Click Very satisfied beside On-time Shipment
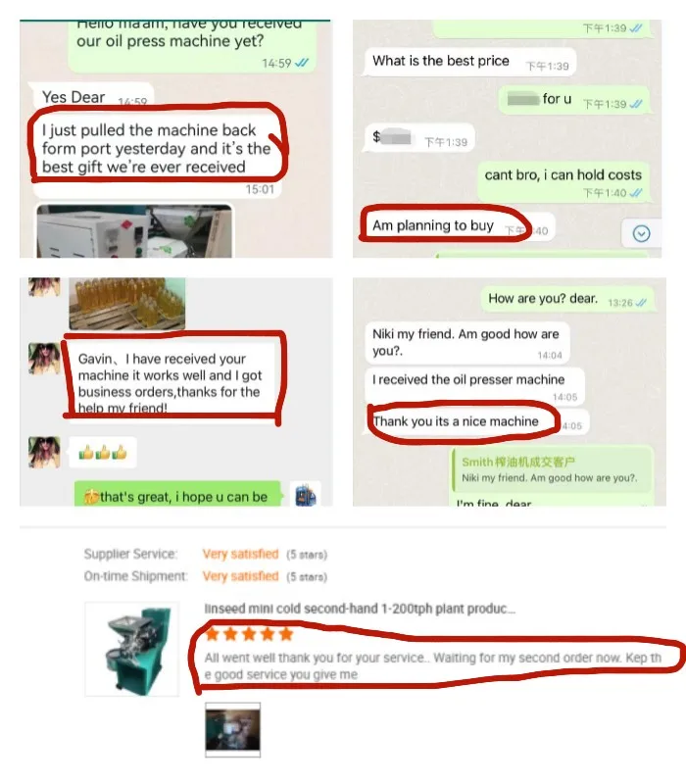The height and width of the screenshot is (784, 686). click(240, 576)
